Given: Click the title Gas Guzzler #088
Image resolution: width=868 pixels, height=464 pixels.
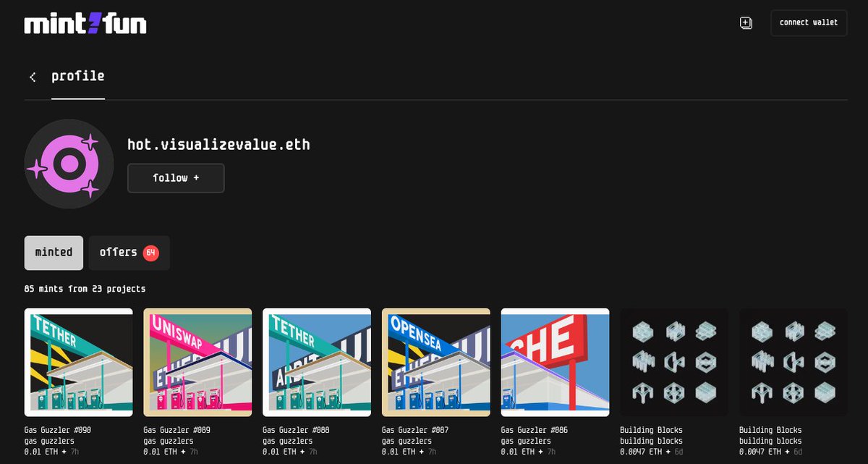Looking at the screenshot, I should click(296, 430).
